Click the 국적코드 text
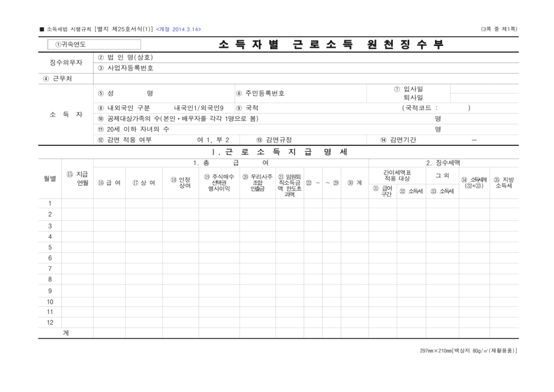The width and height of the screenshot is (554, 392). pos(418,108)
